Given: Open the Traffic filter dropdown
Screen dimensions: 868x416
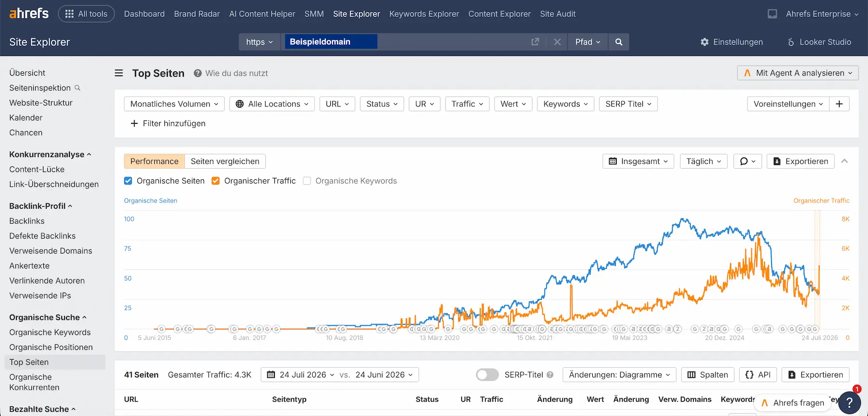Looking at the screenshot, I should tap(467, 104).
